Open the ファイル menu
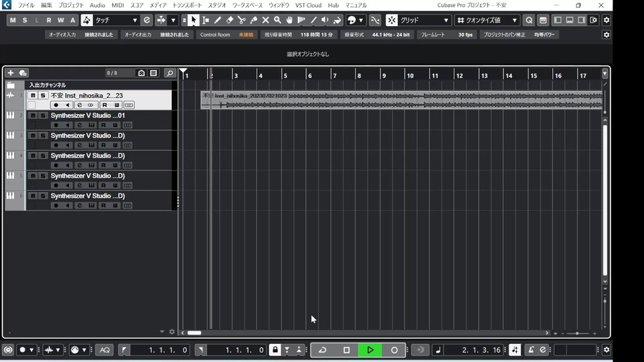This screenshot has height=362, width=644. tap(26, 5)
